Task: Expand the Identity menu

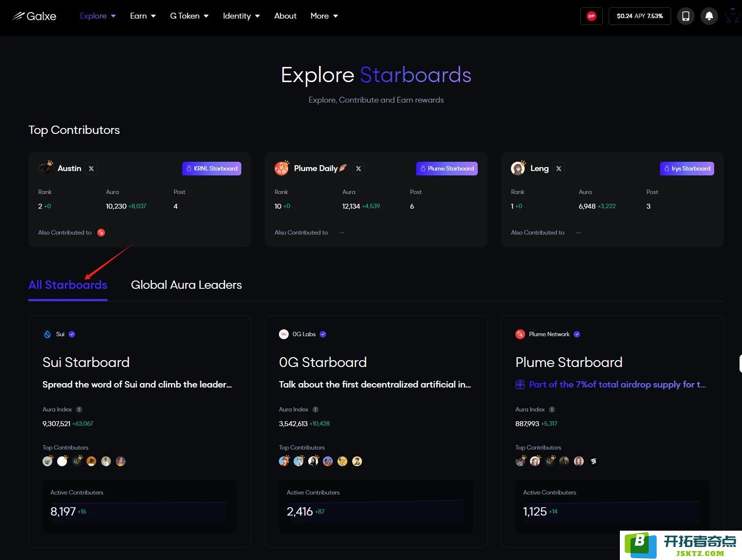Action: click(241, 16)
